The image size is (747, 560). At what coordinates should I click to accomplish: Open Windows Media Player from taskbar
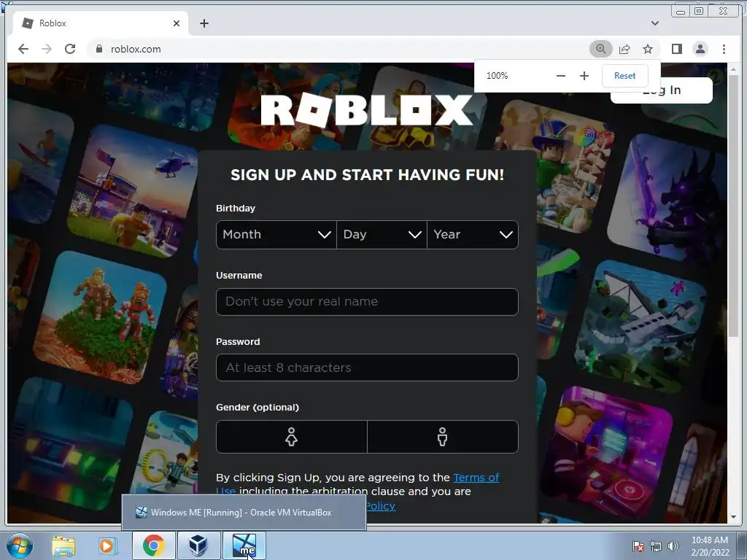(107, 545)
